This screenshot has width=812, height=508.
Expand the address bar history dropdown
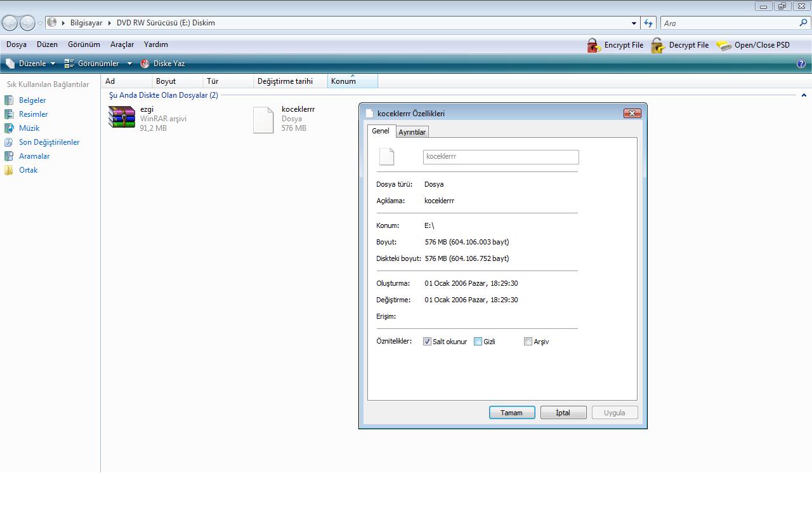click(x=634, y=23)
